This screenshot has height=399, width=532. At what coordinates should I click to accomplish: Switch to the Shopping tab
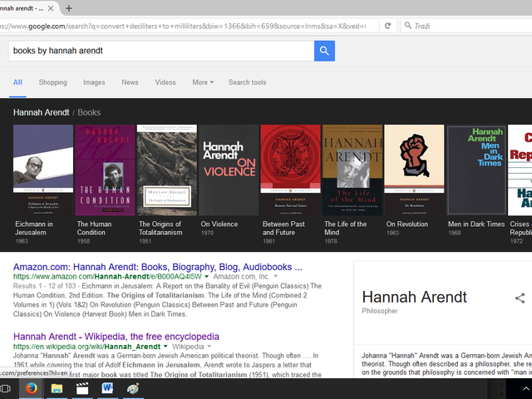[x=52, y=82]
